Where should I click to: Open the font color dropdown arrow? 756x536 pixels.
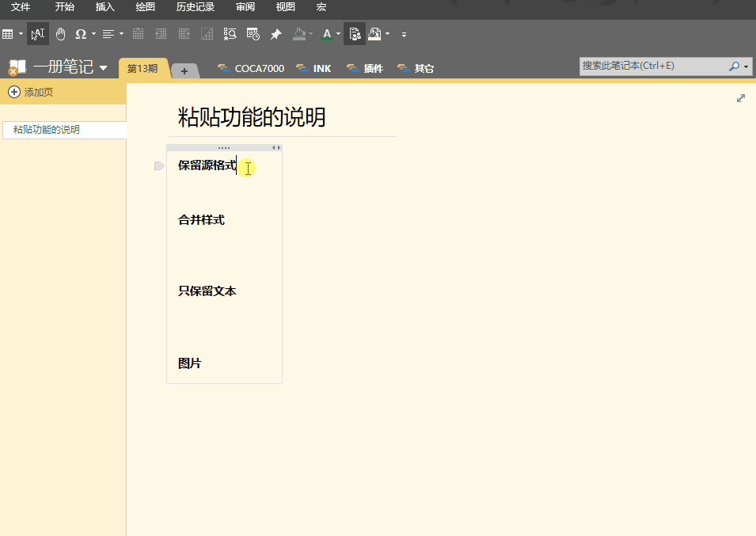[x=339, y=34]
